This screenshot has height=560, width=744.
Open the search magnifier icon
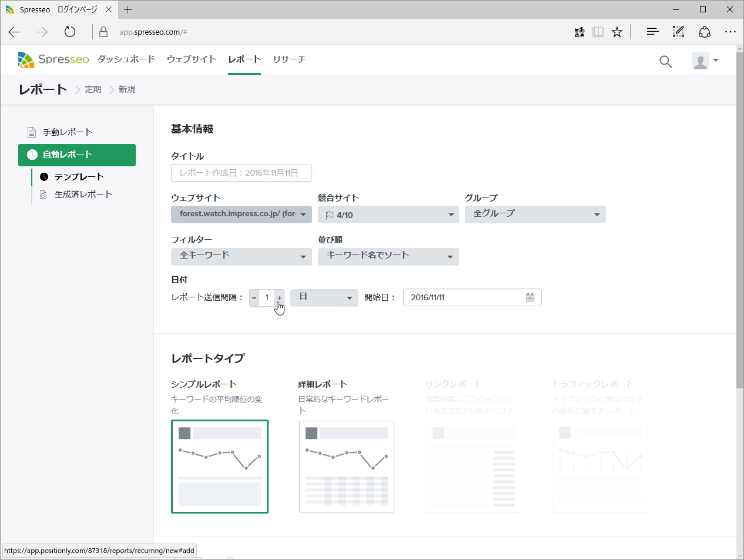coord(665,61)
